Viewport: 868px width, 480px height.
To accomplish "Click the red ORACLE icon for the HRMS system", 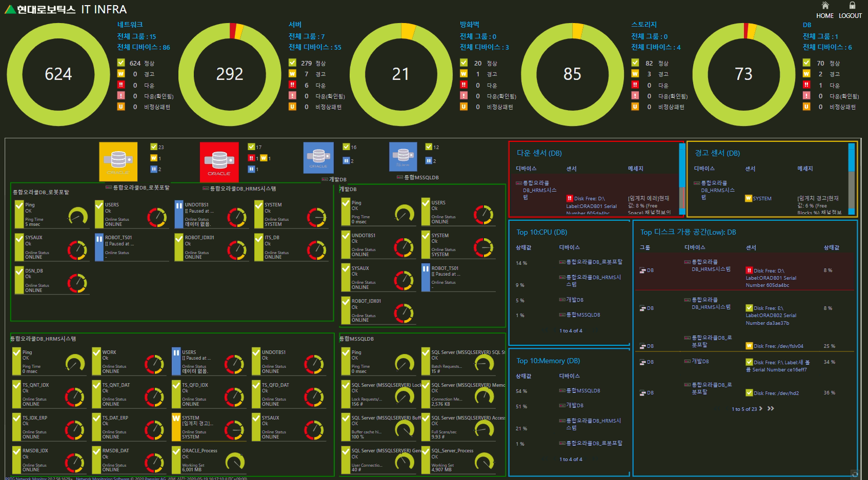I will click(x=219, y=160).
